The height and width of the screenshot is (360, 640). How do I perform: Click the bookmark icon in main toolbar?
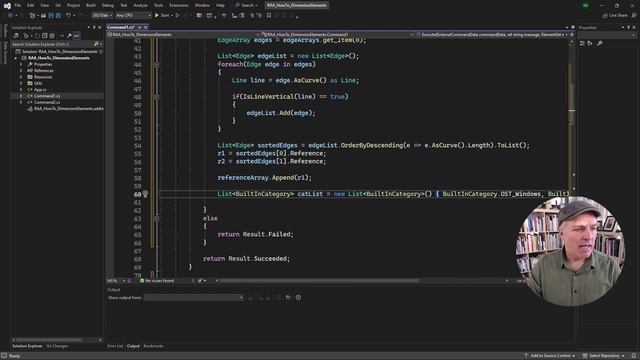(x=269, y=16)
